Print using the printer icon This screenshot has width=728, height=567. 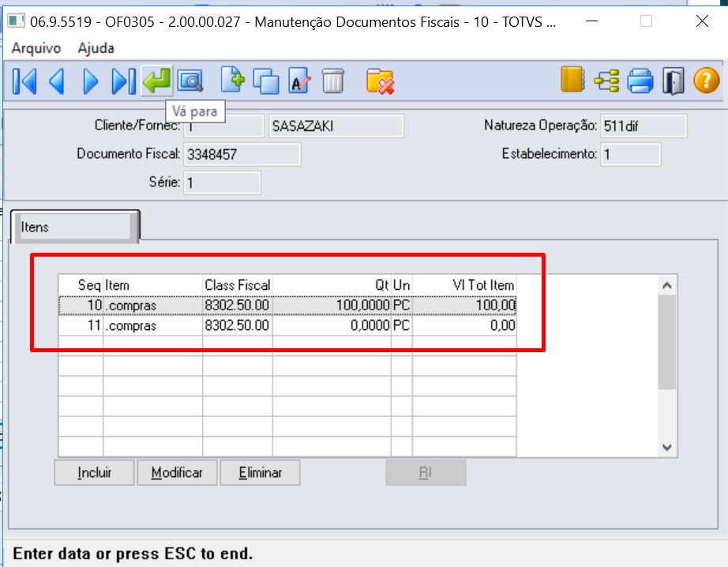(x=640, y=81)
